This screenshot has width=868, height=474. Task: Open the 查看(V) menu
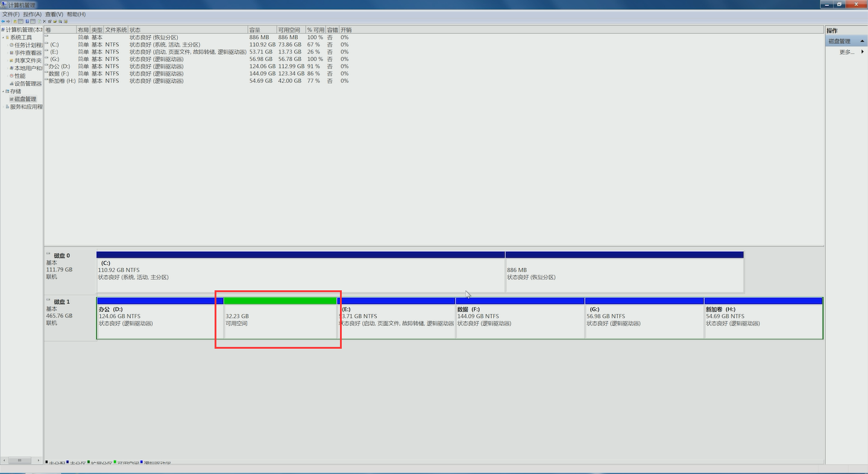[x=54, y=14]
